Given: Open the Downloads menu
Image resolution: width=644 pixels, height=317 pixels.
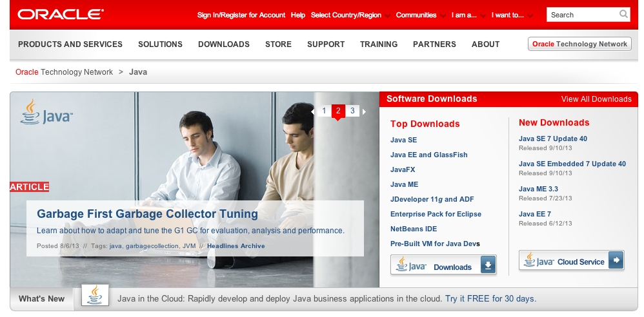Looking at the screenshot, I should [224, 44].
